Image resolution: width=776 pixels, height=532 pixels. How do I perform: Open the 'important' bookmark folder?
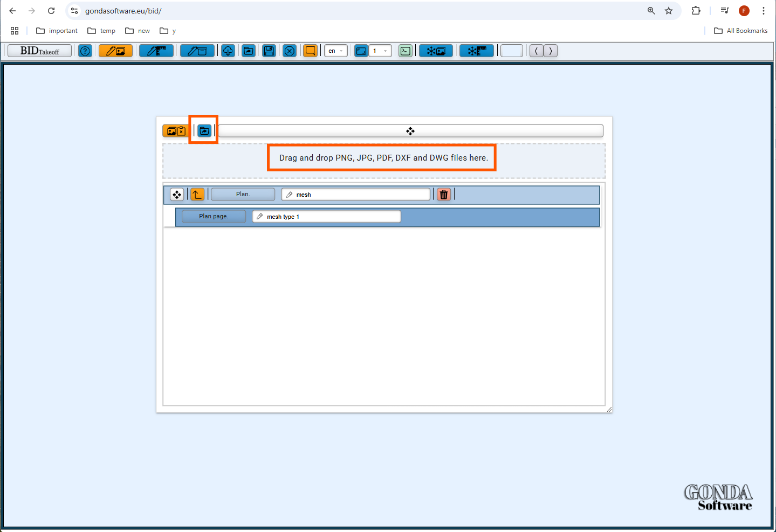pos(57,31)
